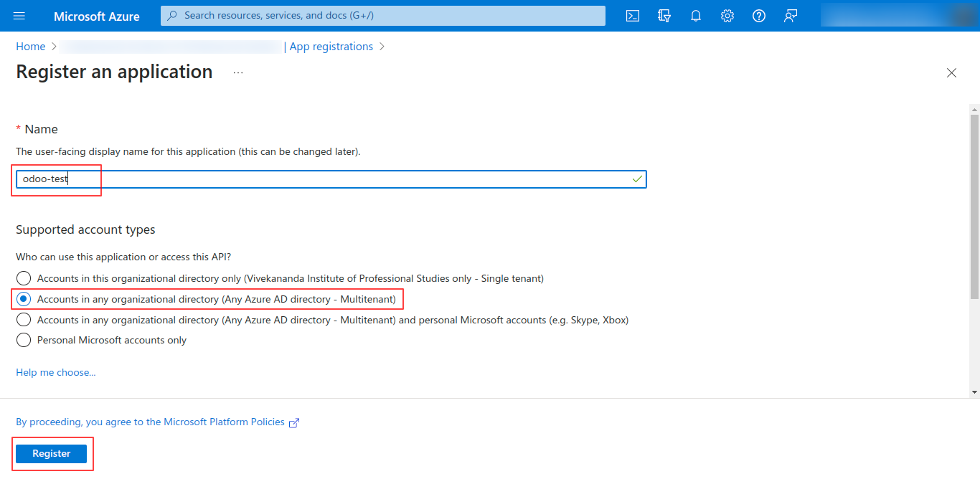Click the user-facing display name description text
Screen dimensions: 980x479
click(188, 152)
